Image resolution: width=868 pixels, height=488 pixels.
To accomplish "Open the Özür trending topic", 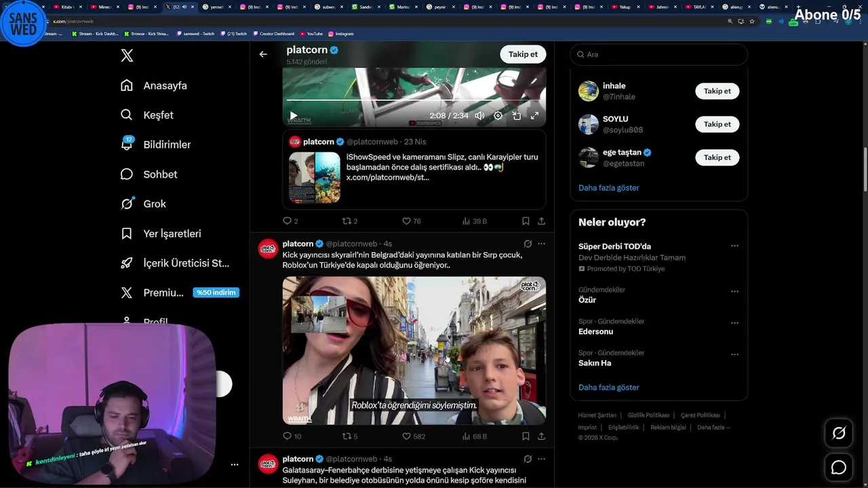I will point(587,300).
